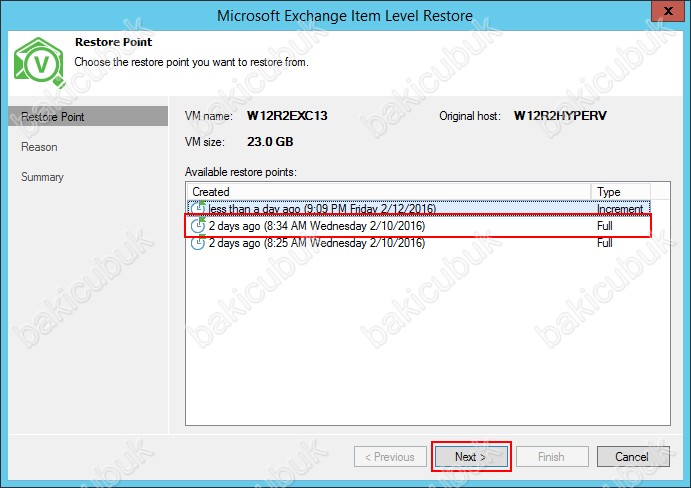
Task: Go to the Summary wizard step
Action: (42, 177)
